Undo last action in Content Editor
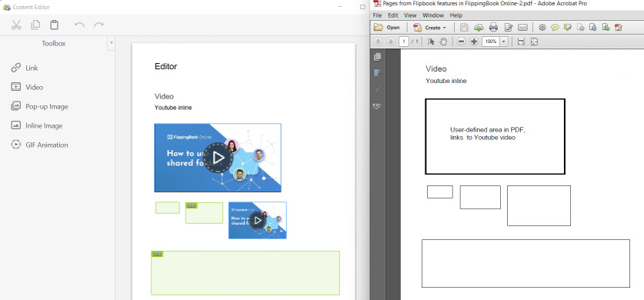Image resolution: width=644 pixels, height=300 pixels. click(79, 25)
